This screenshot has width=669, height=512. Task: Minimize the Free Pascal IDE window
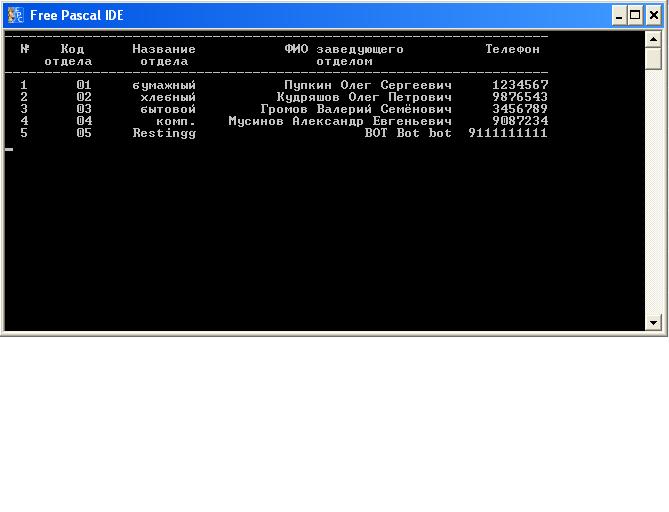619,15
